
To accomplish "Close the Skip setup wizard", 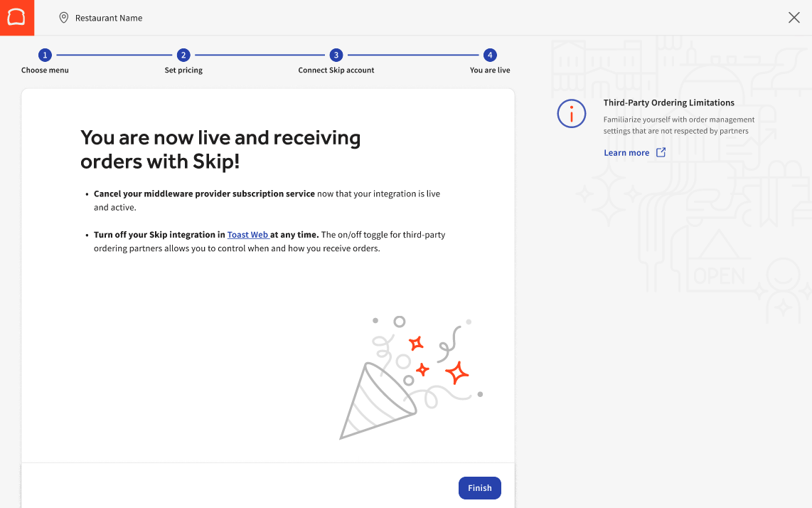I will (x=794, y=18).
